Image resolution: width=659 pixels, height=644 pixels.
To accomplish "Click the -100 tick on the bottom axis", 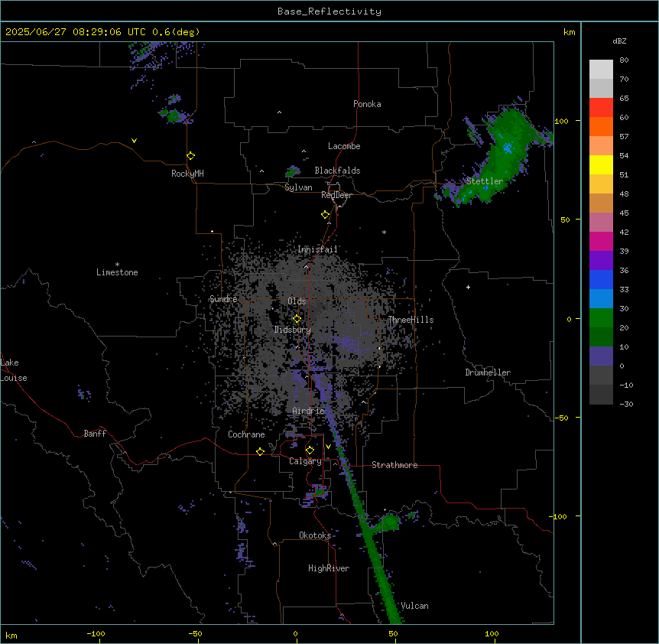I will tap(96, 633).
